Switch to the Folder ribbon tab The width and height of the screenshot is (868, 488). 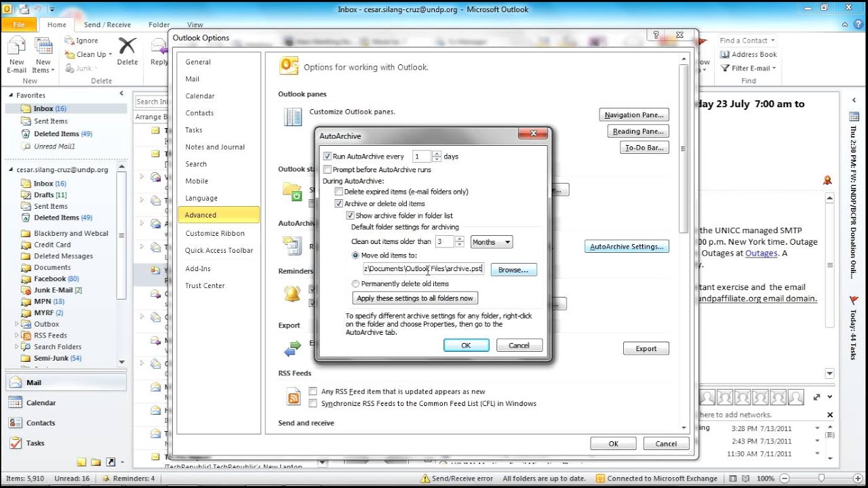pos(159,25)
